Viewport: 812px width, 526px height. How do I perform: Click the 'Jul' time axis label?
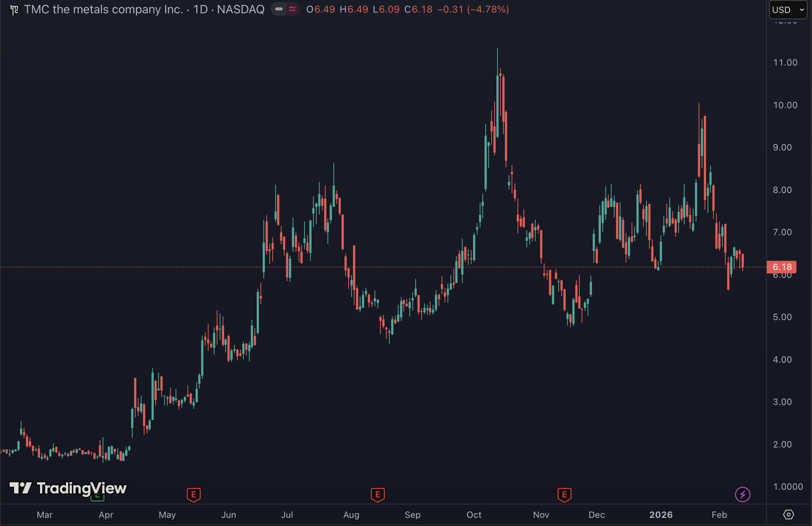click(x=287, y=515)
